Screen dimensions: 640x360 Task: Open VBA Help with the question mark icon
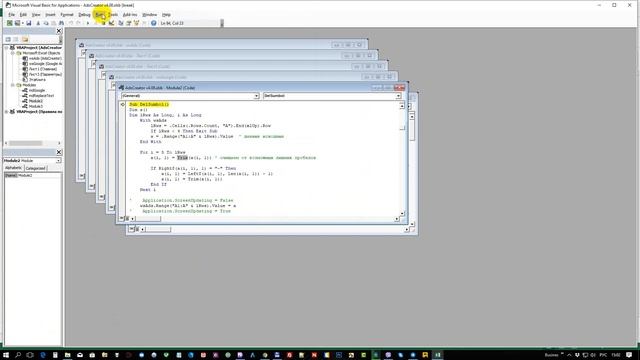(153, 23)
